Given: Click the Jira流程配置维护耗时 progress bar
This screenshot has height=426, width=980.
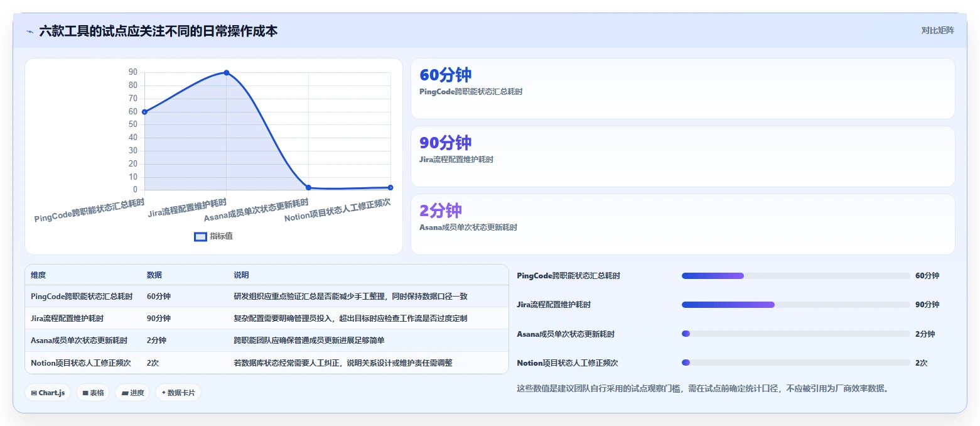Looking at the screenshot, I should [x=796, y=305].
